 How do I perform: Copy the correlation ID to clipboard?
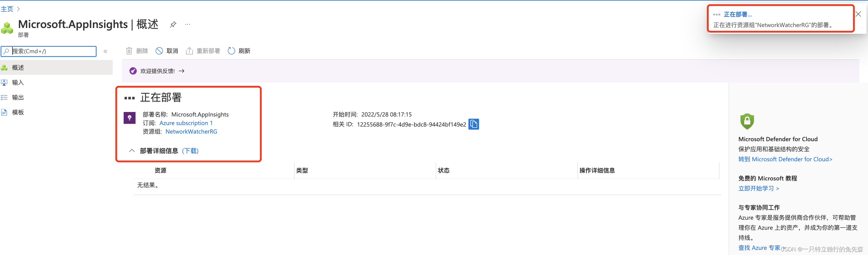[474, 124]
